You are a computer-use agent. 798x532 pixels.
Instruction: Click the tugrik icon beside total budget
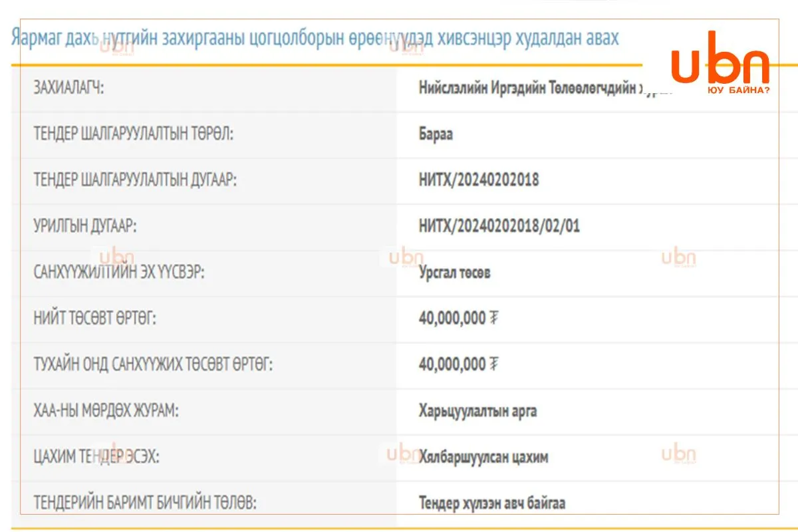(x=493, y=319)
